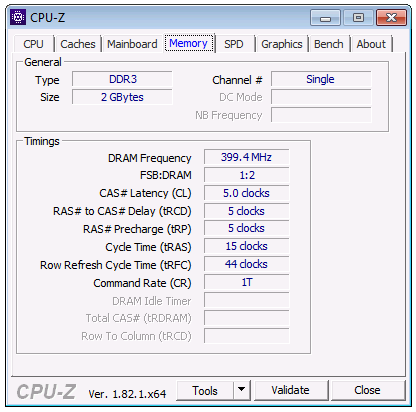Click the Single channel value field

[321, 79]
